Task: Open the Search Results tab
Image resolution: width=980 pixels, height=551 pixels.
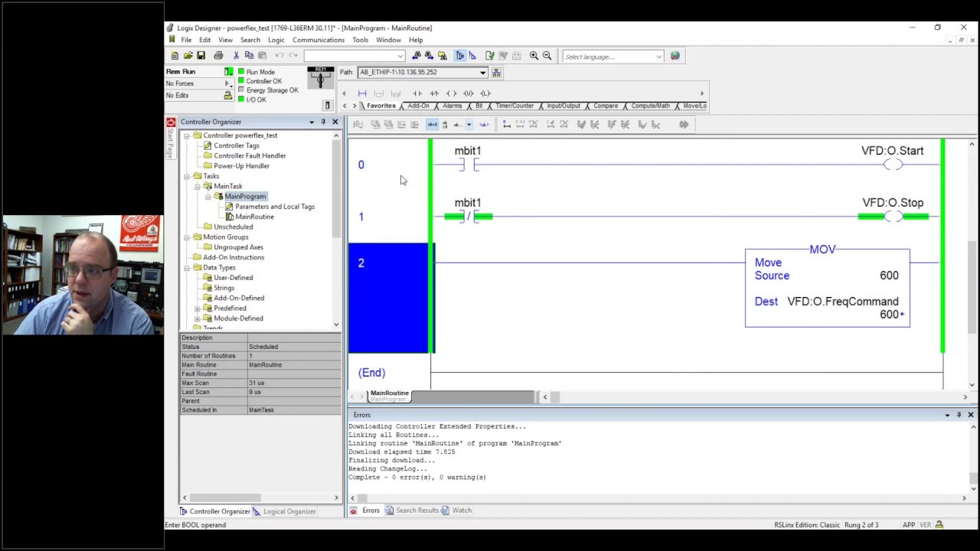Action: pos(413,510)
